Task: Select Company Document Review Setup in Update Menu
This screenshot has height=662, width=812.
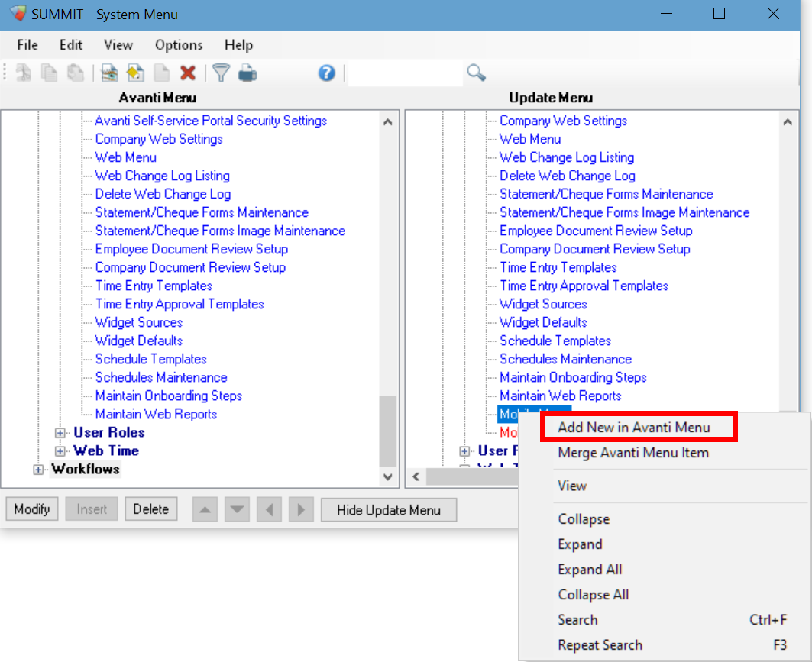Action: (594, 250)
